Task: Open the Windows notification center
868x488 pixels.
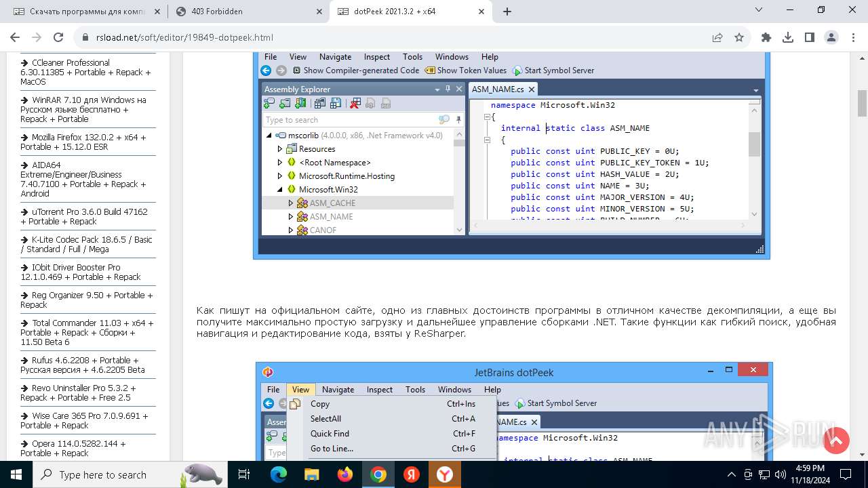Action: click(848, 474)
